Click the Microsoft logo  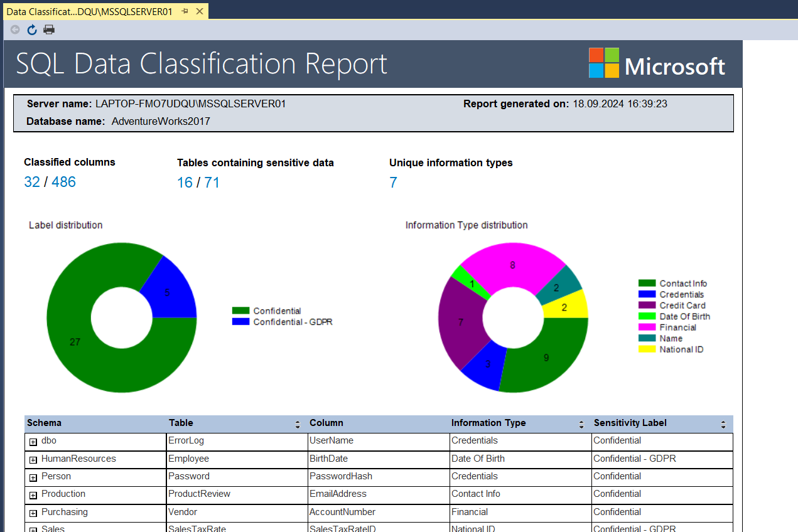(657, 63)
